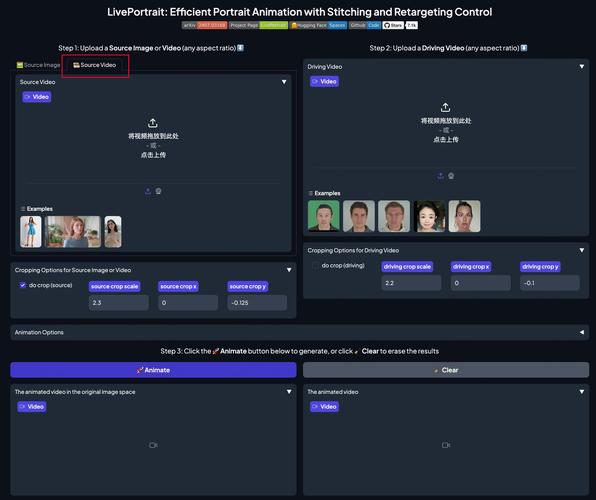This screenshot has width=596, height=500.
Task: Click the Video label in Source Video panel
Action: (x=36, y=97)
